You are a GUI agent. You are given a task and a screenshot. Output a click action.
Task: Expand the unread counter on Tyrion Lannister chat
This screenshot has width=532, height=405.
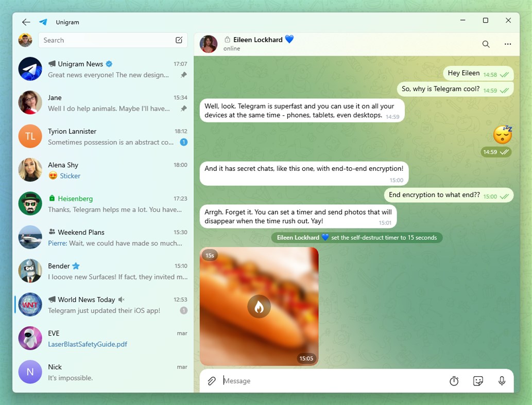(x=183, y=142)
